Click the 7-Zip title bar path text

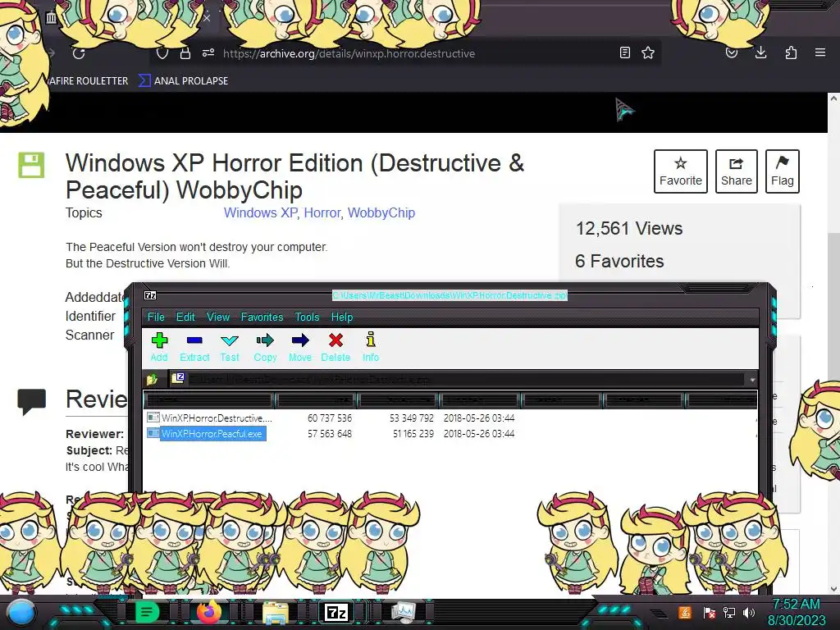pyautogui.click(x=450, y=295)
